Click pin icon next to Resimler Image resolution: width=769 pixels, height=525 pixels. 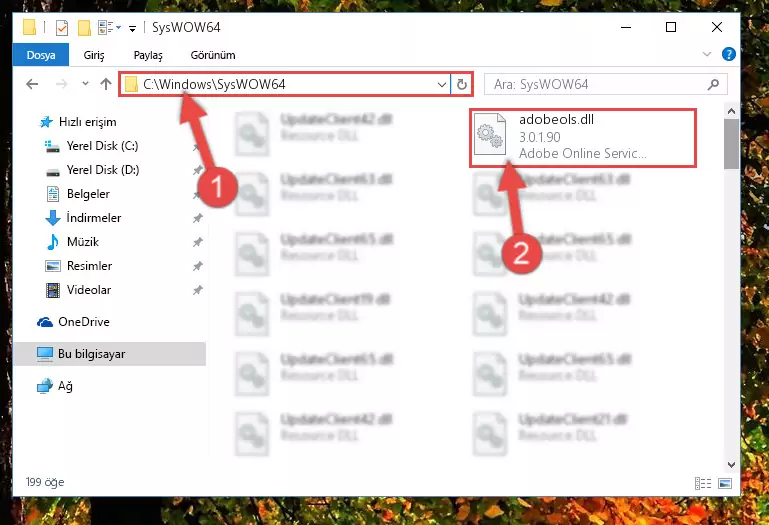pos(197,266)
